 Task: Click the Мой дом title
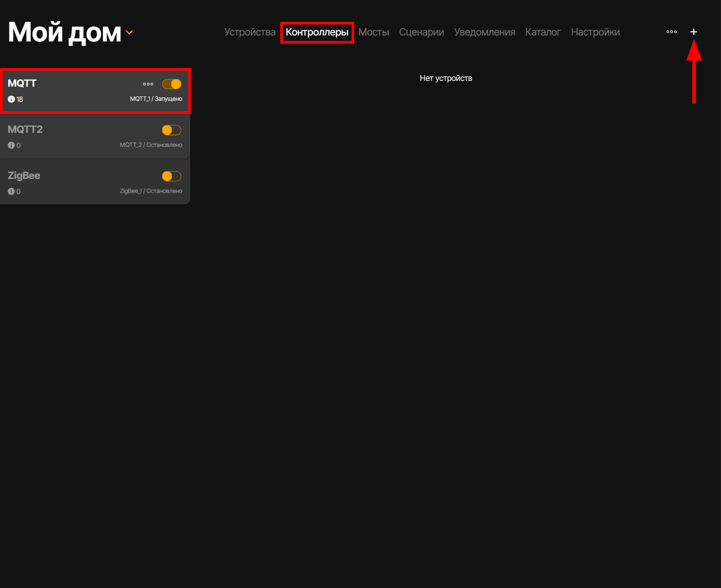point(64,33)
